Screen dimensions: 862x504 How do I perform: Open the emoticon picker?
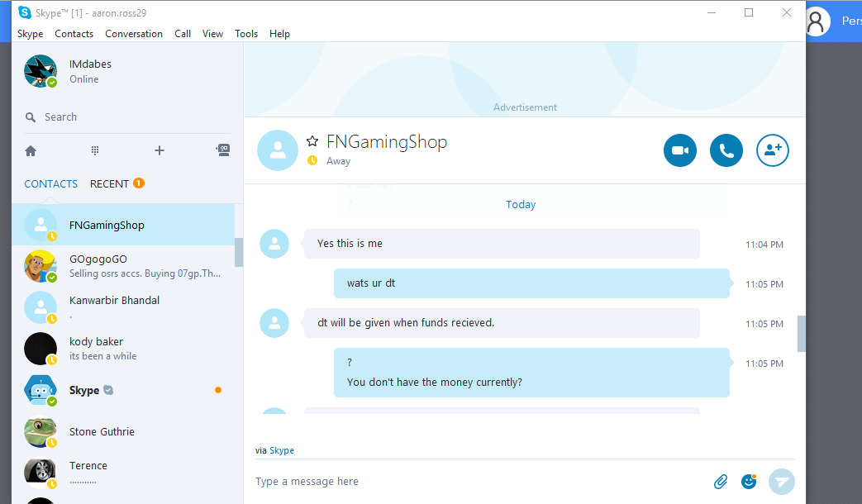pos(749,482)
